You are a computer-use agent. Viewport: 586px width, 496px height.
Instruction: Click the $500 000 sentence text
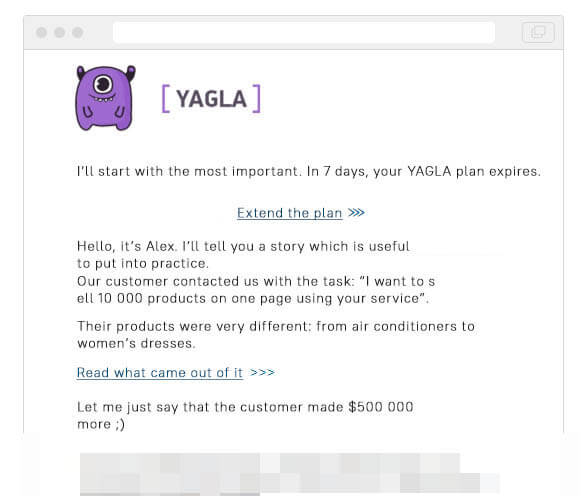click(x=245, y=415)
